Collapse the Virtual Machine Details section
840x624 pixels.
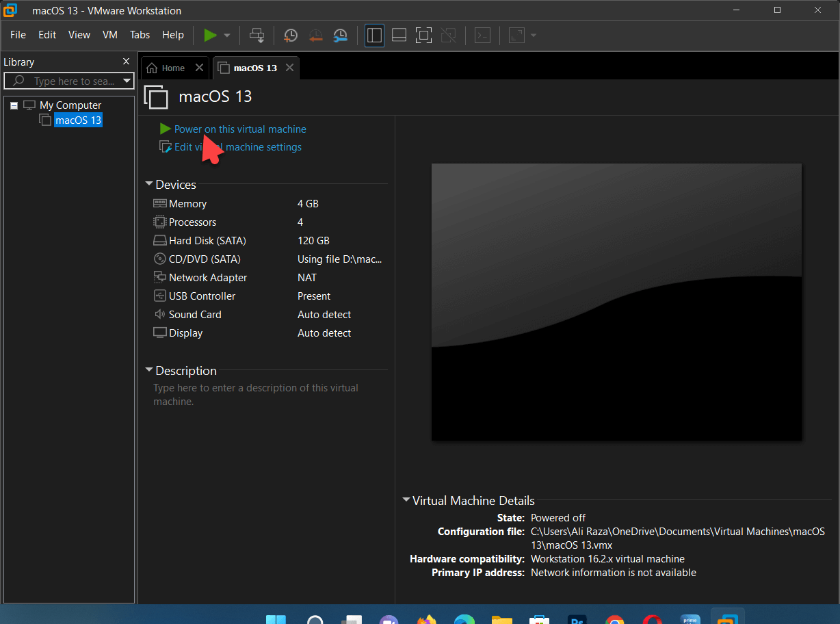click(x=406, y=501)
